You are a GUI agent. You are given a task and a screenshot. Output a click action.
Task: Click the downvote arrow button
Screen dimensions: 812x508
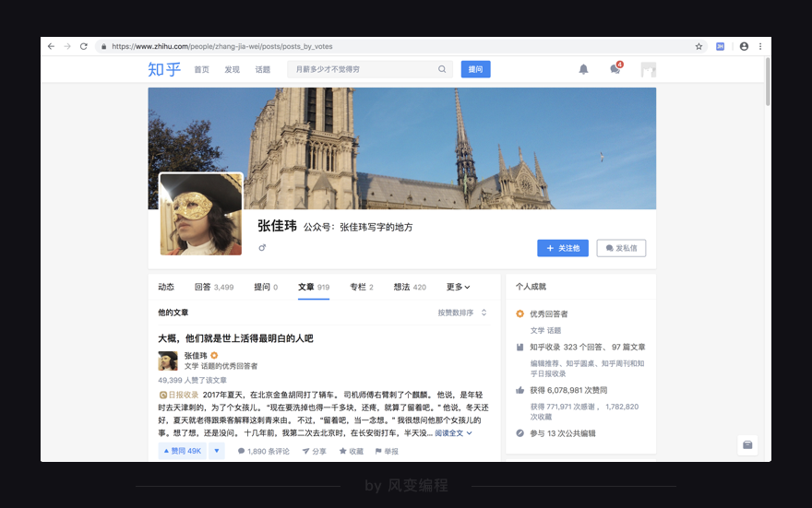[x=217, y=451]
